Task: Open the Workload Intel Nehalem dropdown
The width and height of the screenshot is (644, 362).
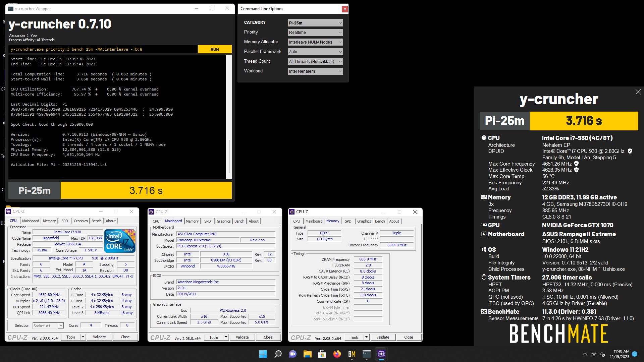Action: pyautogui.click(x=315, y=71)
